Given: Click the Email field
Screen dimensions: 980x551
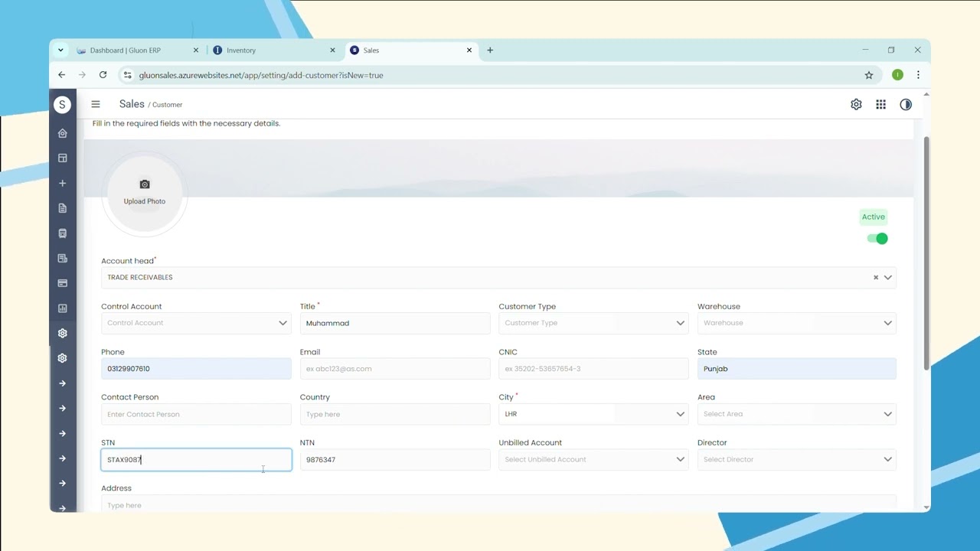Looking at the screenshot, I should [395, 369].
